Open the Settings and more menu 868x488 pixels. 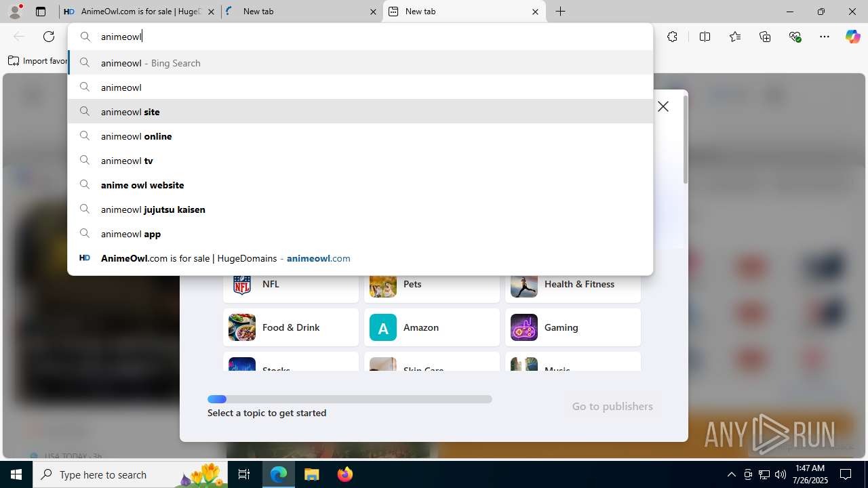pos(825,37)
